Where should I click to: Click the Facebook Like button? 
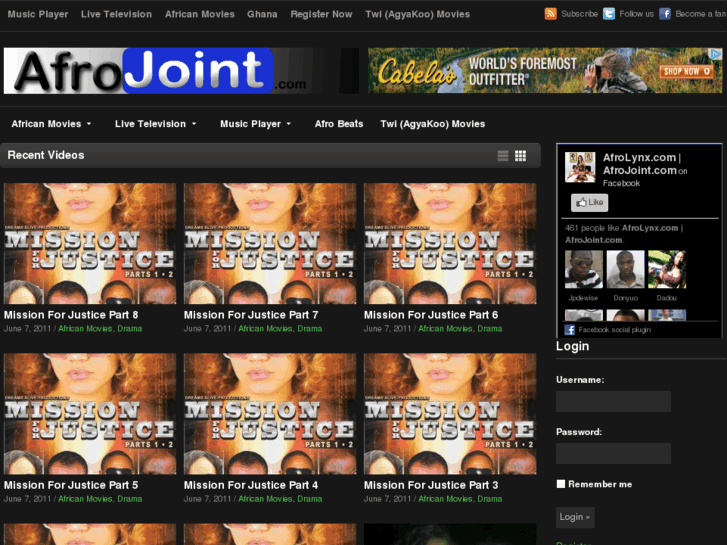[589, 203]
